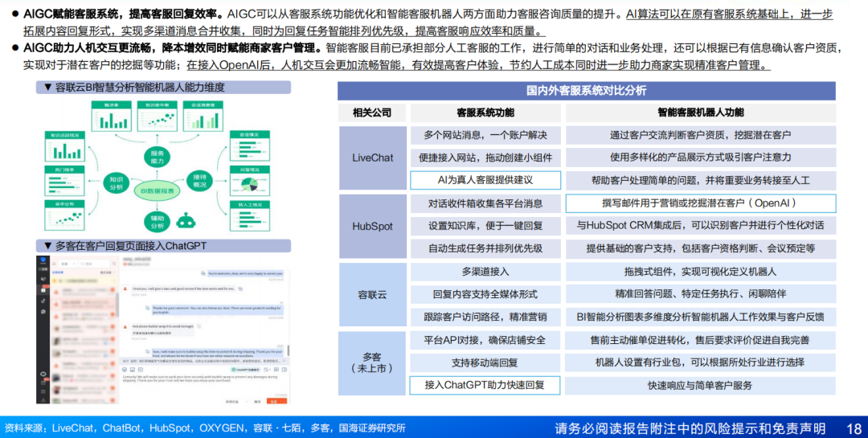Click WhatsApp icon in 多客 screenshot sidebar
Screen dimensions: 868x438
[x=43, y=312]
